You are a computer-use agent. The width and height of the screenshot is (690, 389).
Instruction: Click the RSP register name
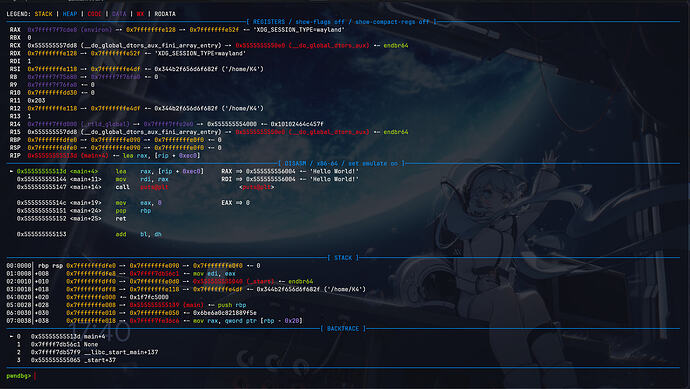[x=15, y=148]
